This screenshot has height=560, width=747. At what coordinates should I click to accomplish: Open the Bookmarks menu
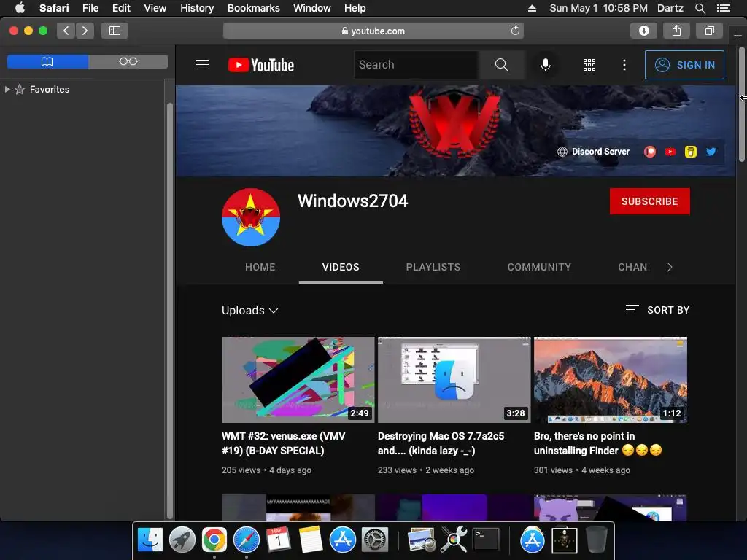[253, 8]
